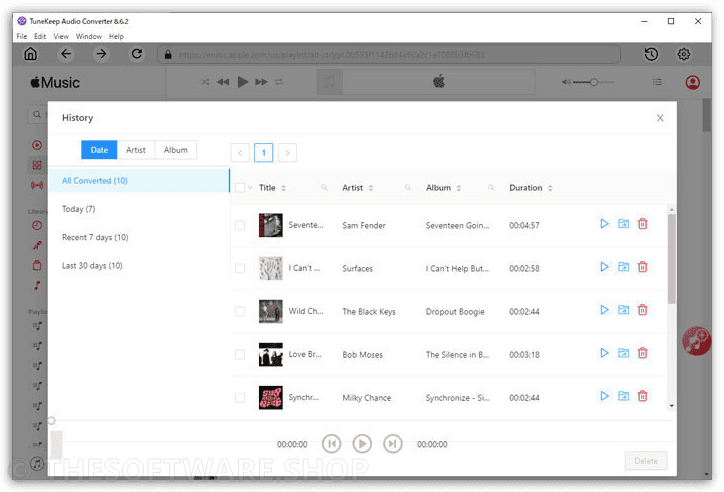Screen dimensions: 724x492
Task: Sort by Album column arrows
Action: pos(459,188)
